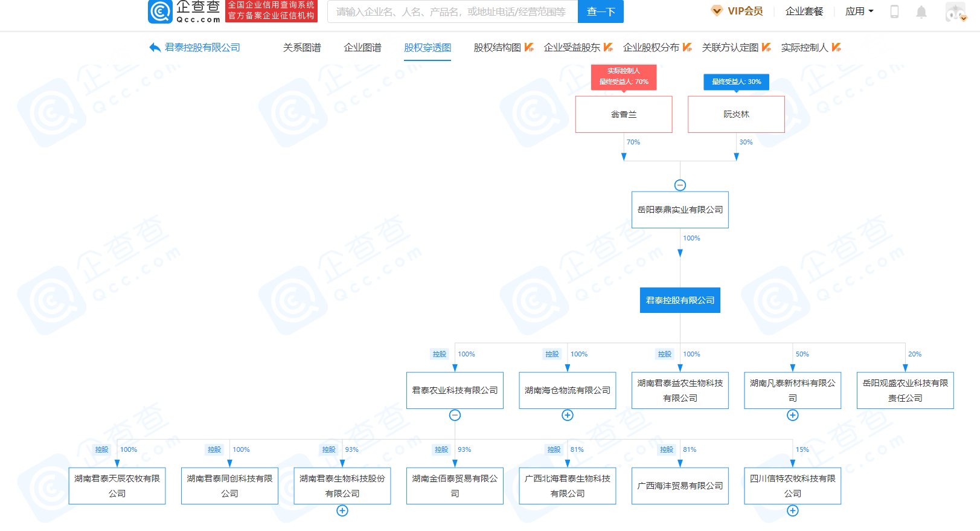Click the 15% label above 四川信特农牧科技
The height and width of the screenshot is (531, 980).
pyautogui.click(x=802, y=449)
